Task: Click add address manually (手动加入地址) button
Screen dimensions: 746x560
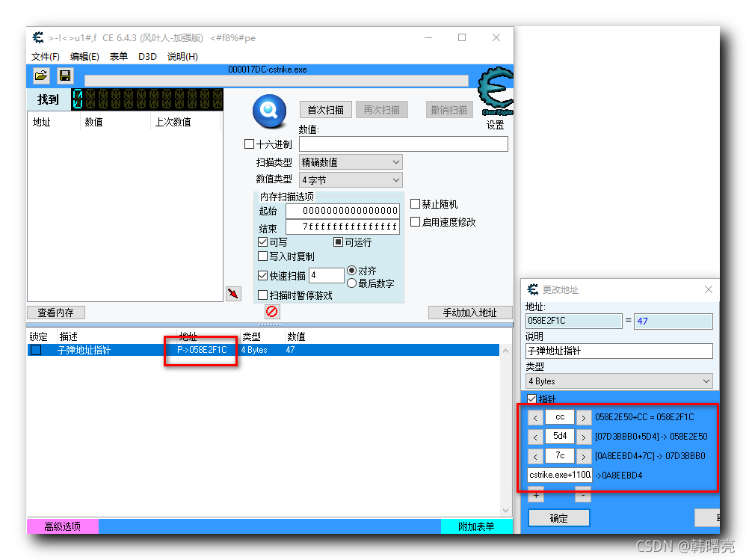Action: pyautogui.click(x=470, y=313)
